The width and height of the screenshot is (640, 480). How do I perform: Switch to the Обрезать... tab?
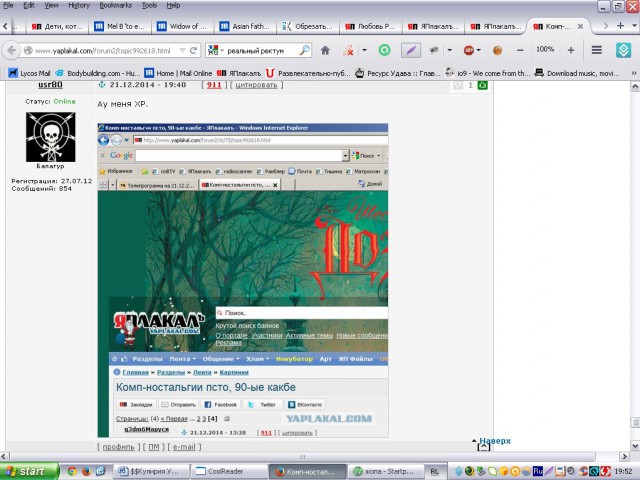click(x=308, y=26)
